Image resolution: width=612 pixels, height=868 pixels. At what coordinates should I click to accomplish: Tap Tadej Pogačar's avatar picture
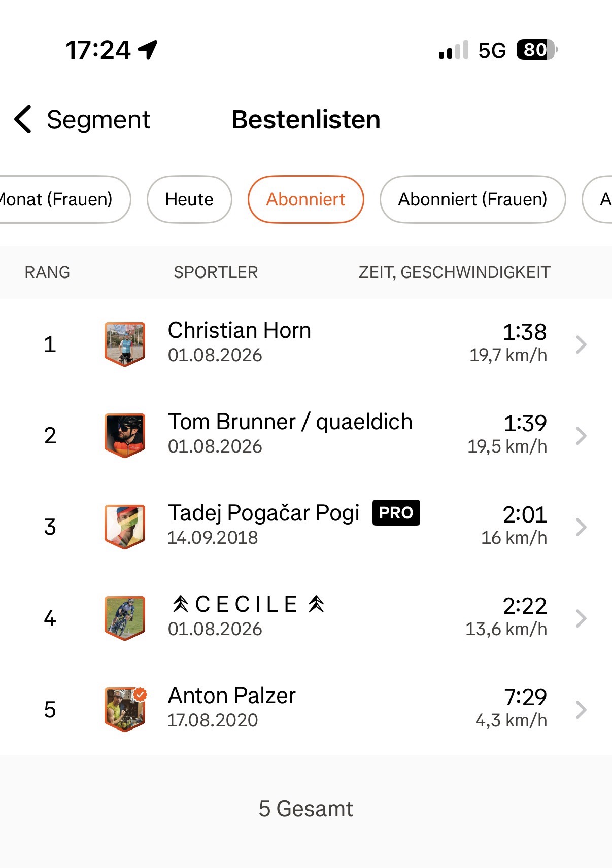pyautogui.click(x=125, y=527)
